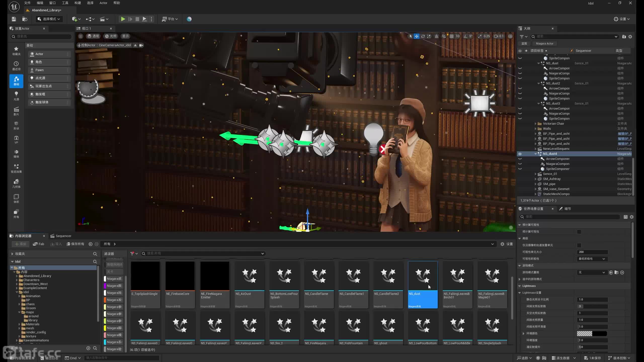Click the viewport layout maximize icon
This screenshot has width=644, height=362.
point(510,36)
